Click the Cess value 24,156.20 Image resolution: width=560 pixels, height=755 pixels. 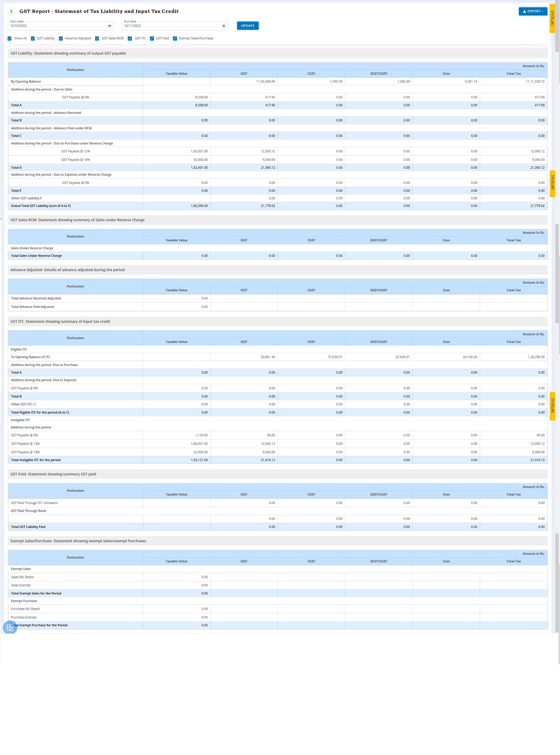[x=470, y=357]
